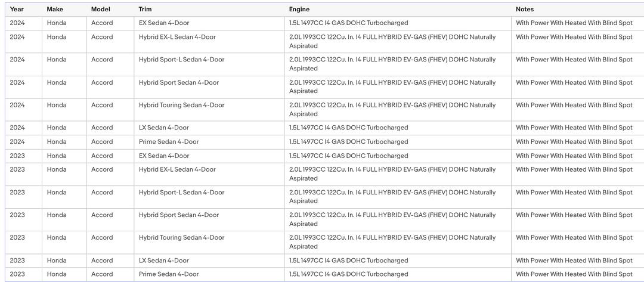Click the Make column header
Viewport: 644px width, 282px height.
coord(55,9)
